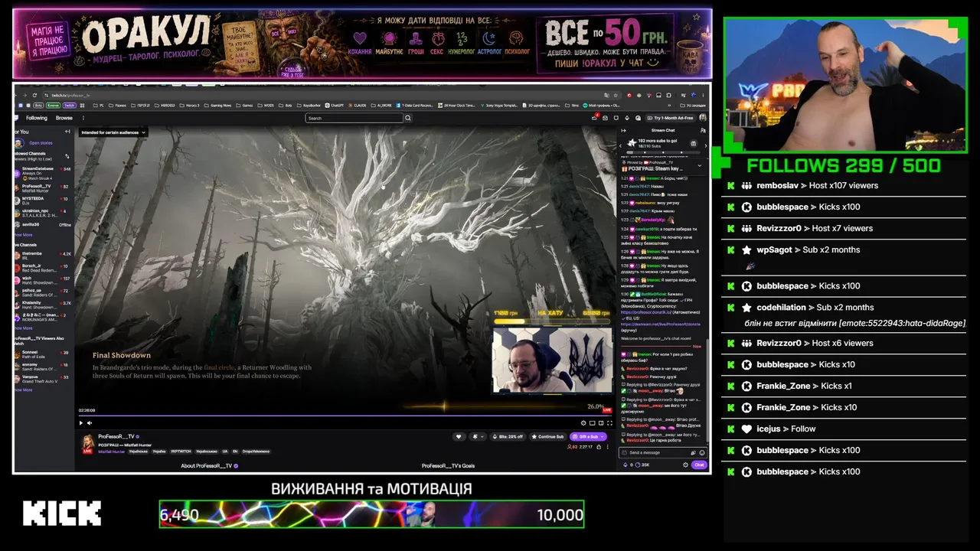Screen dimensions: 980x551
Task: Open chat settings gear icon
Action: click(685, 465)
